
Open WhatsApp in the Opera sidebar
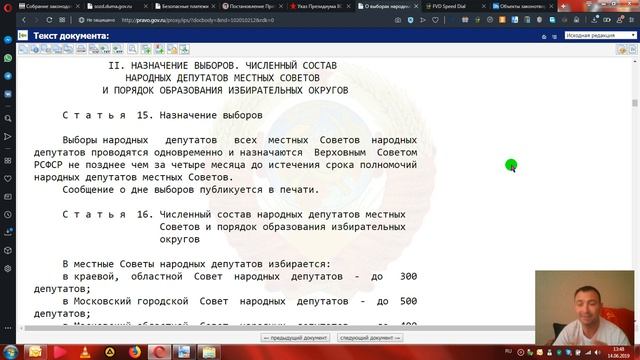(x=8, y=58)
